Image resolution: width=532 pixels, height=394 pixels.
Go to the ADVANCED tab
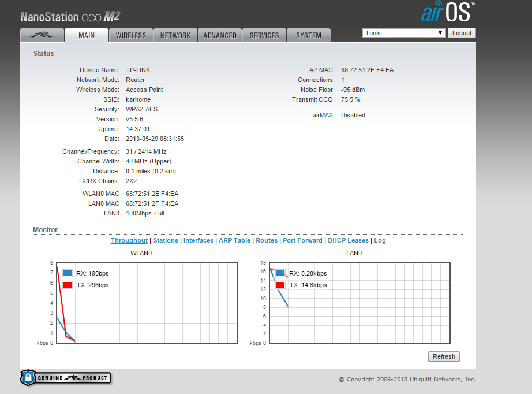coord(220,35)
